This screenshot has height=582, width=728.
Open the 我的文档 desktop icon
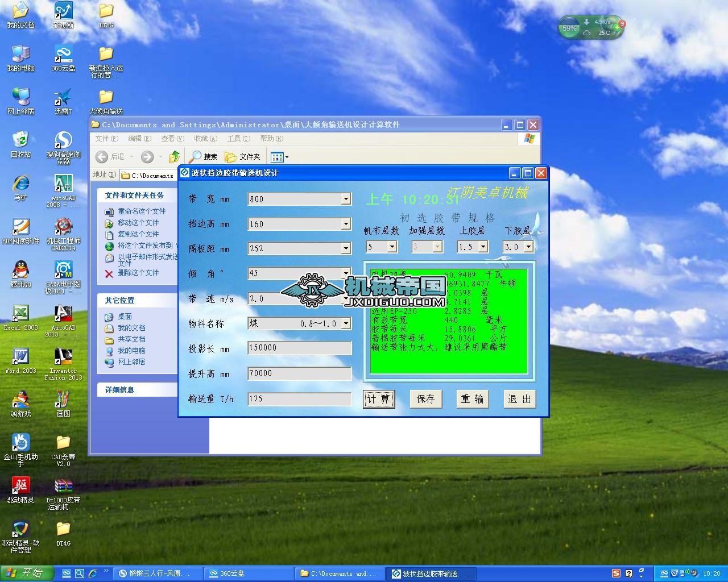click(x=20, y=15)
